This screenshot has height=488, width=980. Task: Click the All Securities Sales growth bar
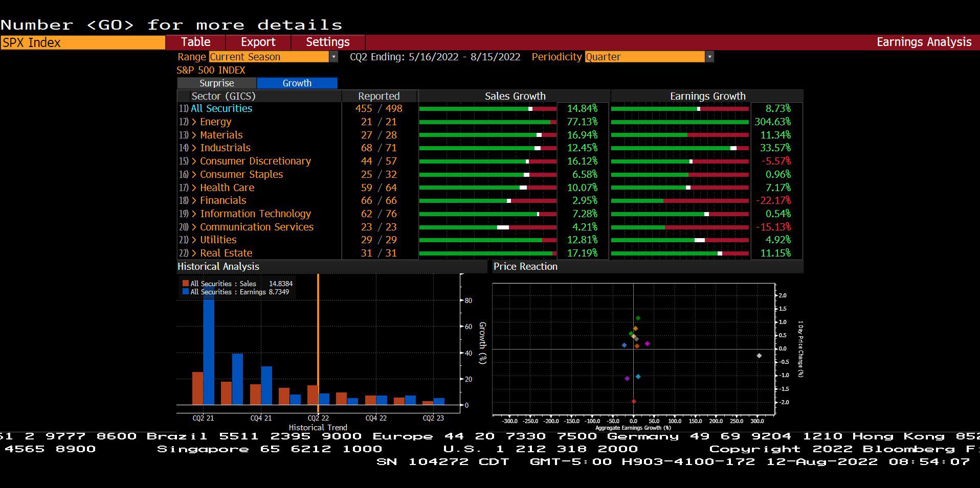(488, 109)
